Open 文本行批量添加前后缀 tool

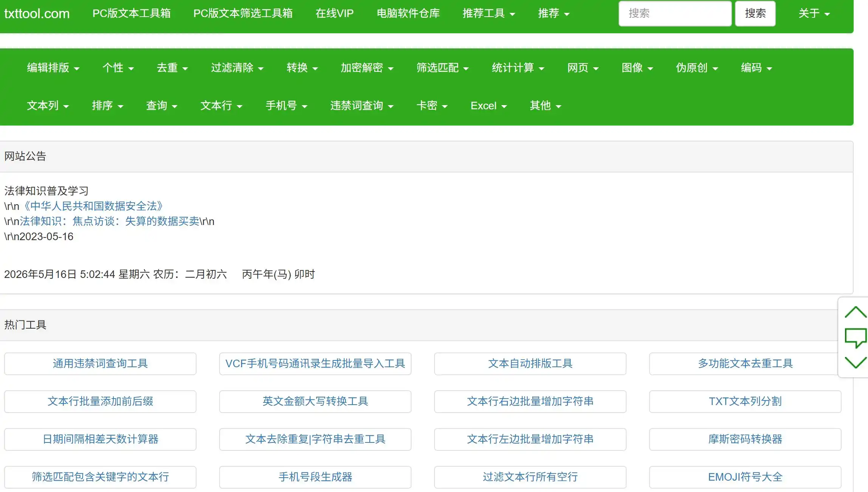(100, 402)
